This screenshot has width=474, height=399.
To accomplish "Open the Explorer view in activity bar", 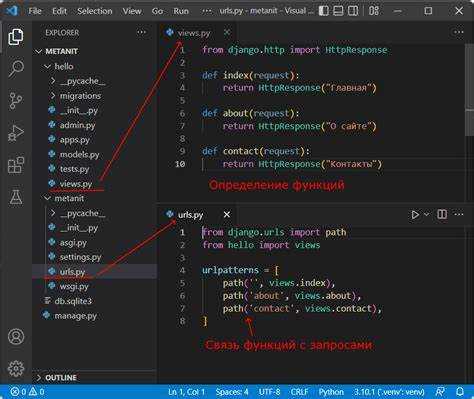I will pyautogui.click(x=16, y=36).
